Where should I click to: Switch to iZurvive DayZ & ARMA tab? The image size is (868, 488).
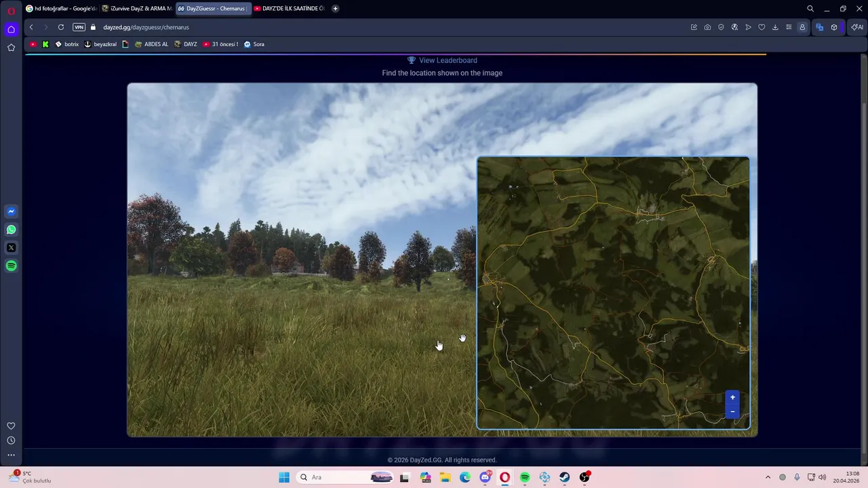[137, 9]
